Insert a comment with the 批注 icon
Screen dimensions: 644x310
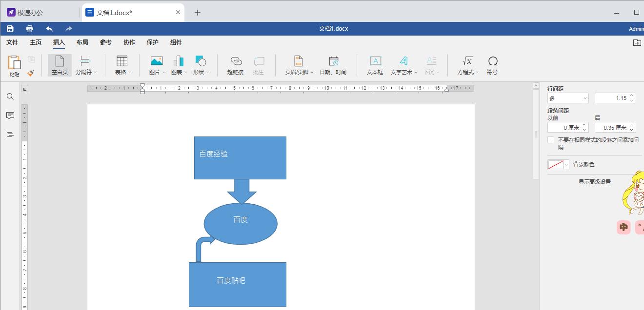[258, 64]
